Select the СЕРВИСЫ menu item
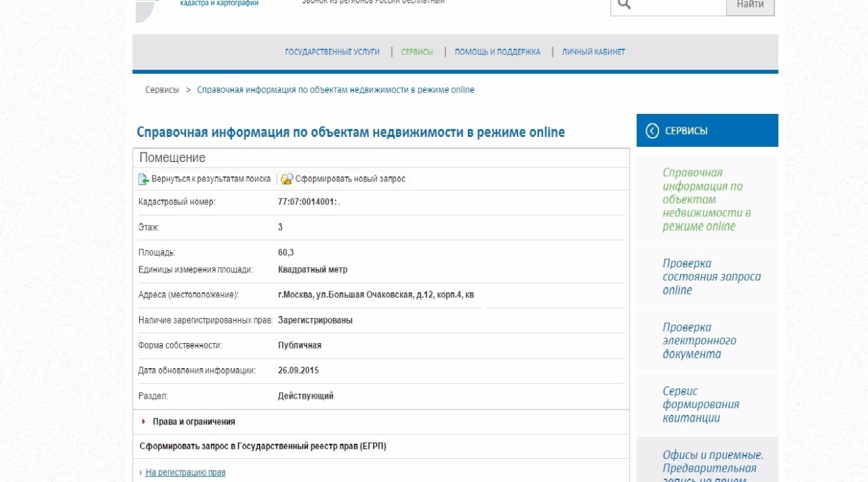 (416, 52)
